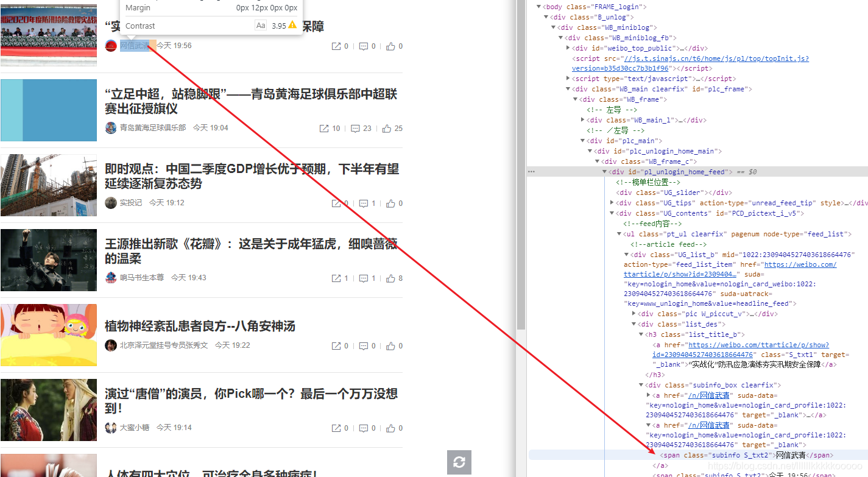Select the pl_unlogin_home_feed div row
Image resolution: width=868 pixels, height=477 pixels.
click(698, 172)
